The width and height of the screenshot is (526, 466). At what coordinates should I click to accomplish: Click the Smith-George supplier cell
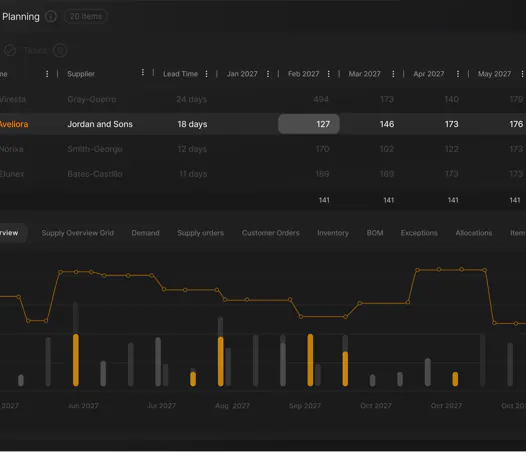click(x=95, y=149)
